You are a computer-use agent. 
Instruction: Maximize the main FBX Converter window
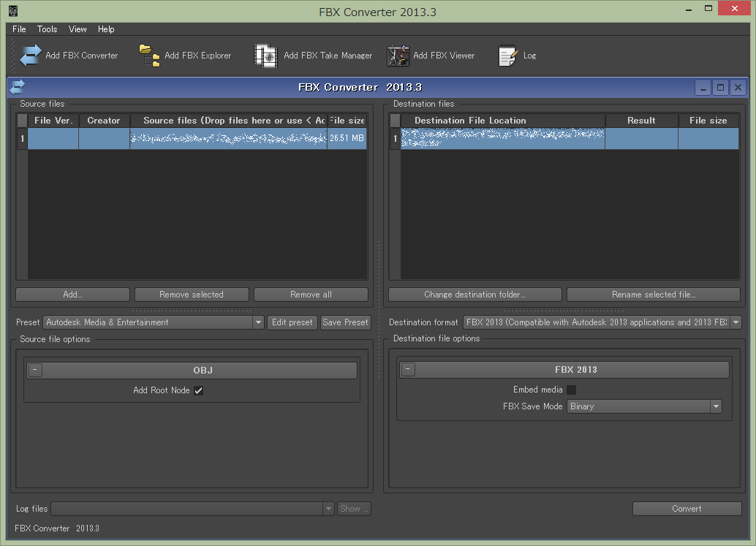pyautogui.click(x=708, y=8)
